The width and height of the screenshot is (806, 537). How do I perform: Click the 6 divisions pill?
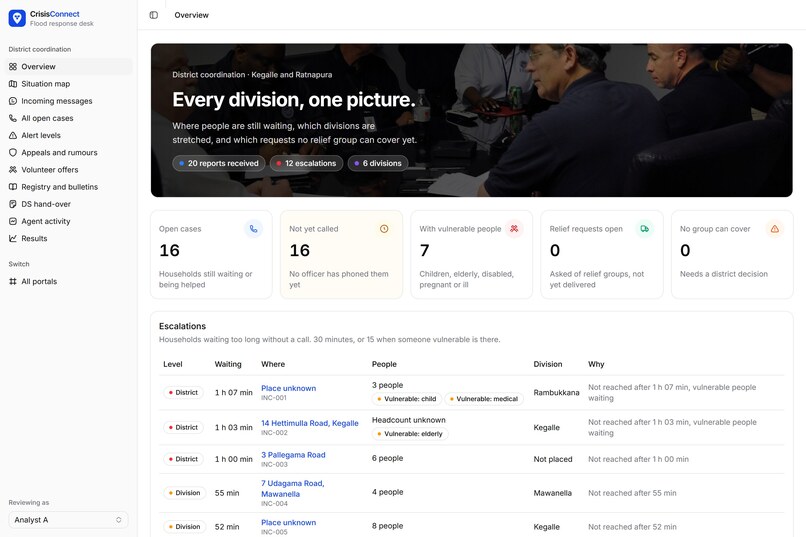378,163
